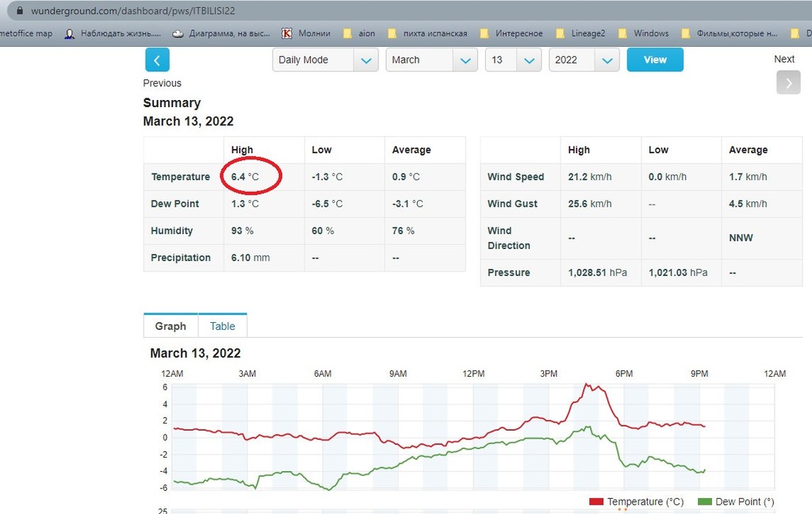Open the пихта испанская bookmark folder
Image resolution: width=812 pixels, height=514 pixels.
tap(427, 33)
